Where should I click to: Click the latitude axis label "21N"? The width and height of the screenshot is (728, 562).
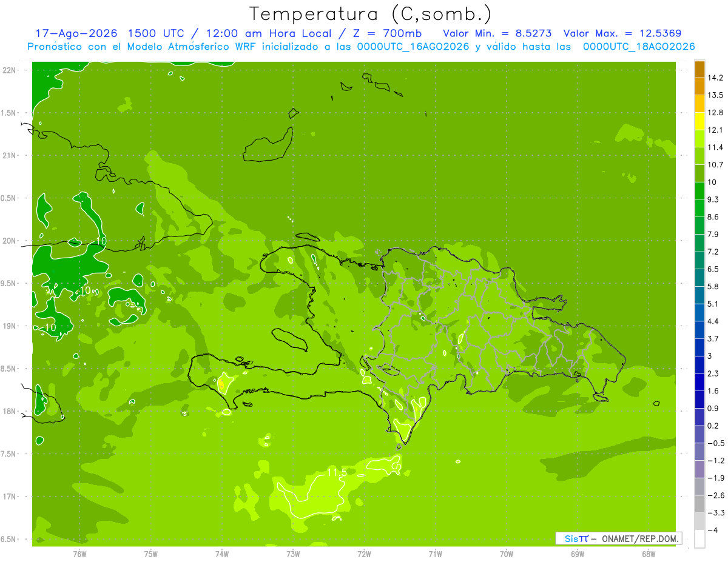[x=10, y=155]
